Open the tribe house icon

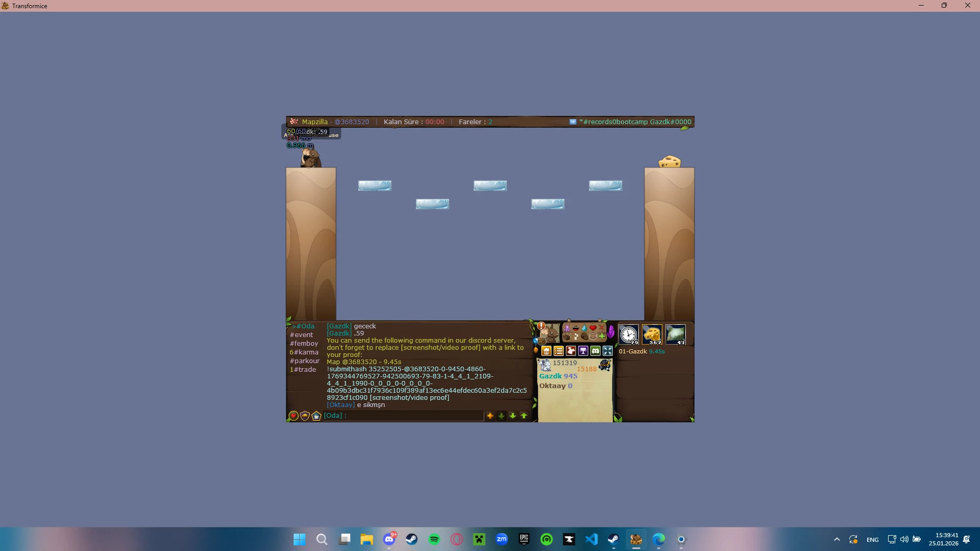coord(546,351)
